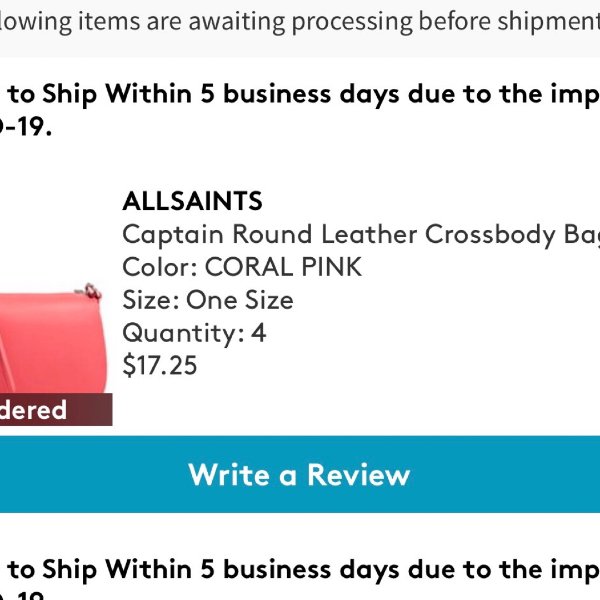Viewport: 600px width, 600px height.
Task: Open Captain Round Leather Crossbody Bag title
Action: click(361, 234)
